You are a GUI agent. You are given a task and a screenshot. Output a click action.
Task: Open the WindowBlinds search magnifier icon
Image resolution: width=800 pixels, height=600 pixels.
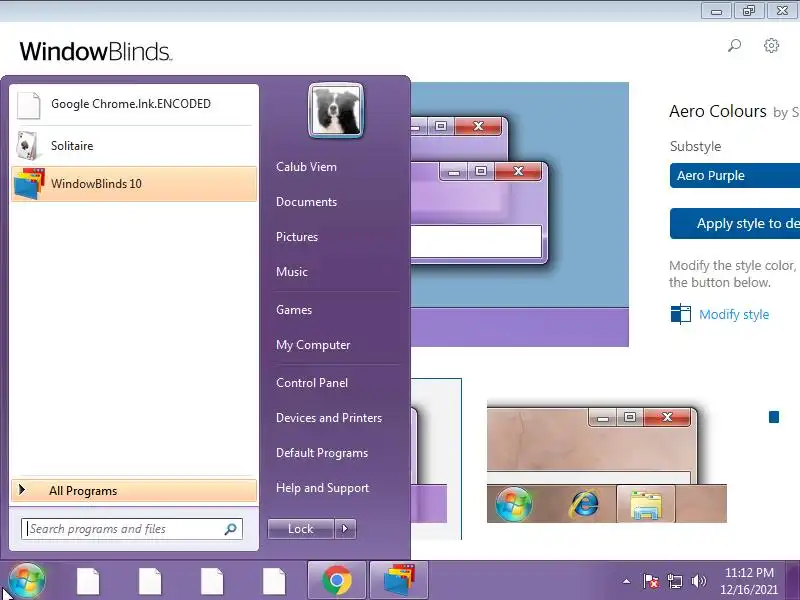pos(734,46)
